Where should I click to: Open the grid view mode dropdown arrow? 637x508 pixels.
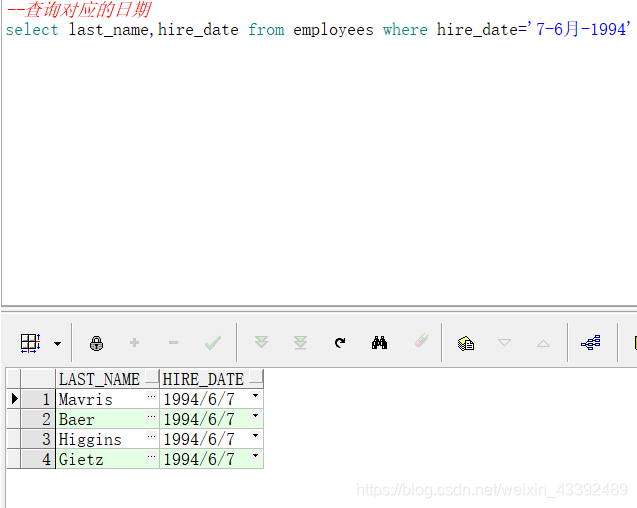57,344
